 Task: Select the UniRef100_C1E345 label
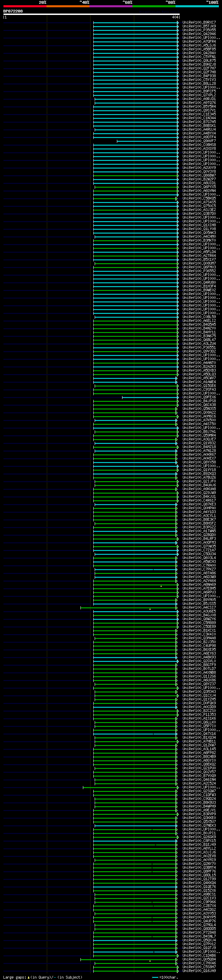[199, 114]
